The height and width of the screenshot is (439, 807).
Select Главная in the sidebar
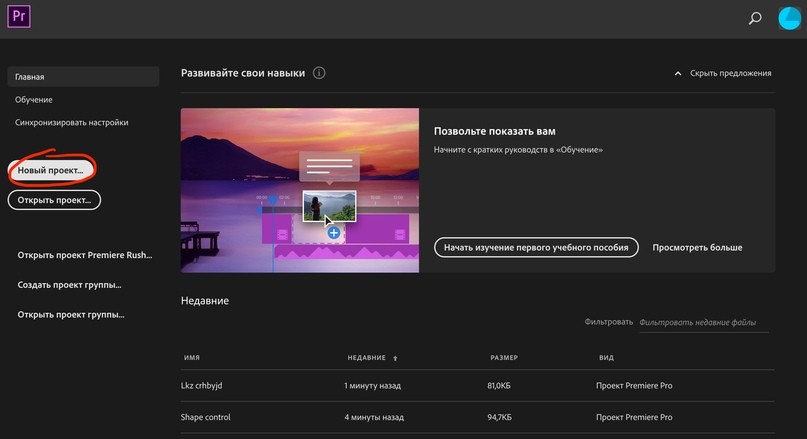[83, 77]
